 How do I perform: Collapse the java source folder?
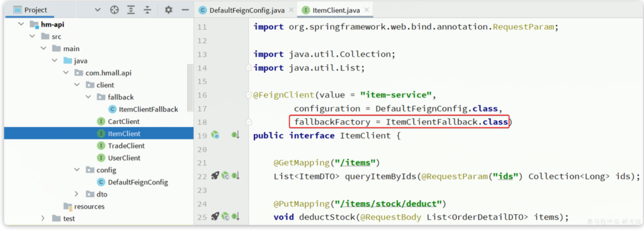tap(55, 61)
